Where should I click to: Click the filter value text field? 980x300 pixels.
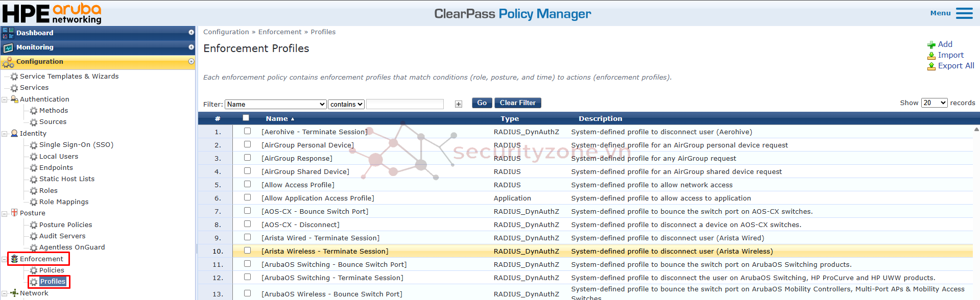coord(405,104)
